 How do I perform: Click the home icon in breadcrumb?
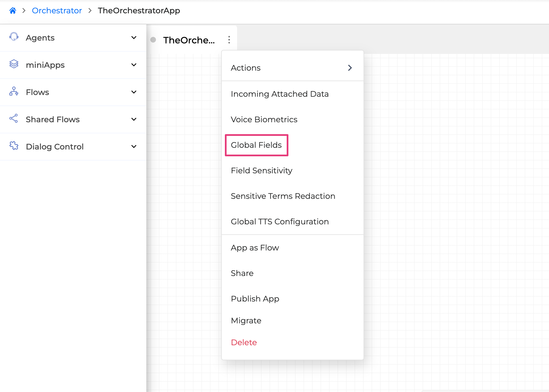pyautogui.click(x=13, y=11)
